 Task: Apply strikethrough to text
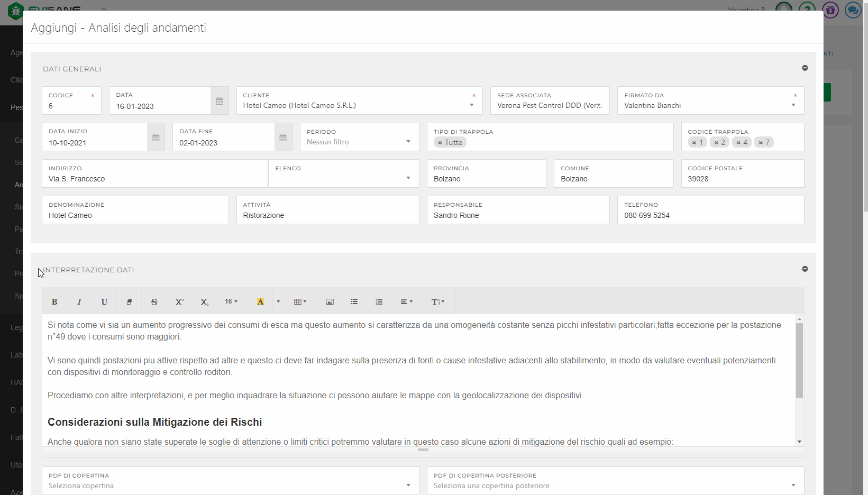point(154,302)
